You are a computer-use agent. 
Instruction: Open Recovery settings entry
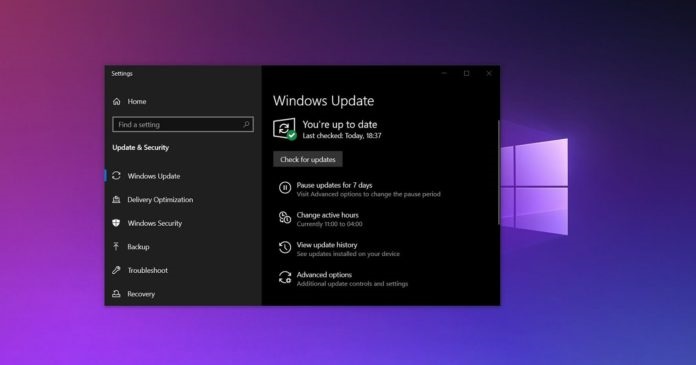click(x=141, y=294)
